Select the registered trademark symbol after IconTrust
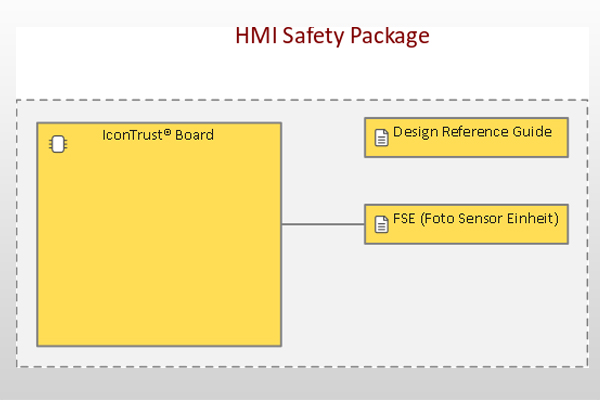This screenshot has height=400, width=600. click(167, 132)
